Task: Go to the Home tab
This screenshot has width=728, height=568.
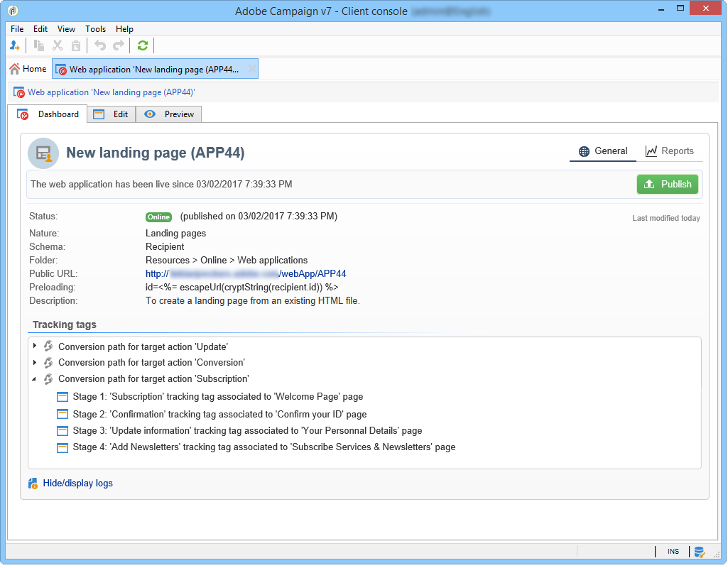Action: 28,69
